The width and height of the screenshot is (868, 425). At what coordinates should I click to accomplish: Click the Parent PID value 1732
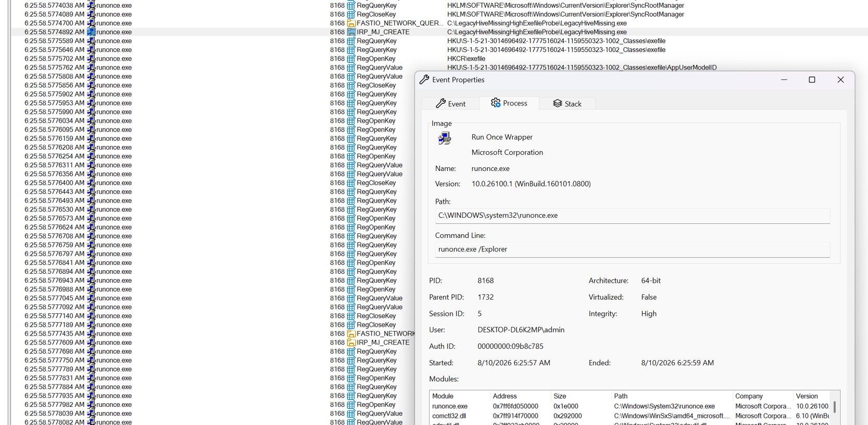coord(486,297)
